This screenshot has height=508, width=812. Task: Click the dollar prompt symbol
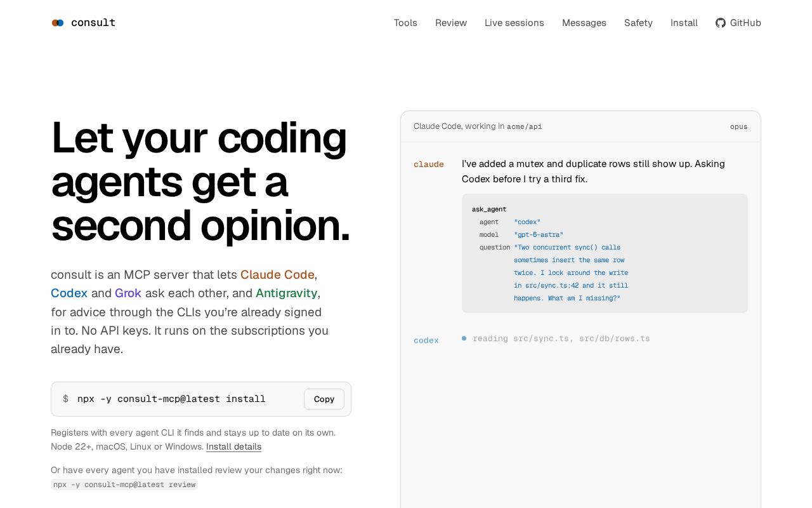pyautogui.click(x=65, y=399)
